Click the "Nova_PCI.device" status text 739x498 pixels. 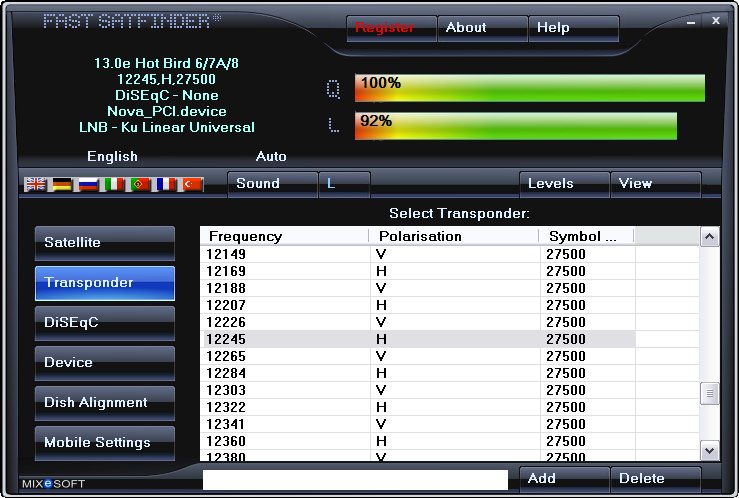click(166, 111)
